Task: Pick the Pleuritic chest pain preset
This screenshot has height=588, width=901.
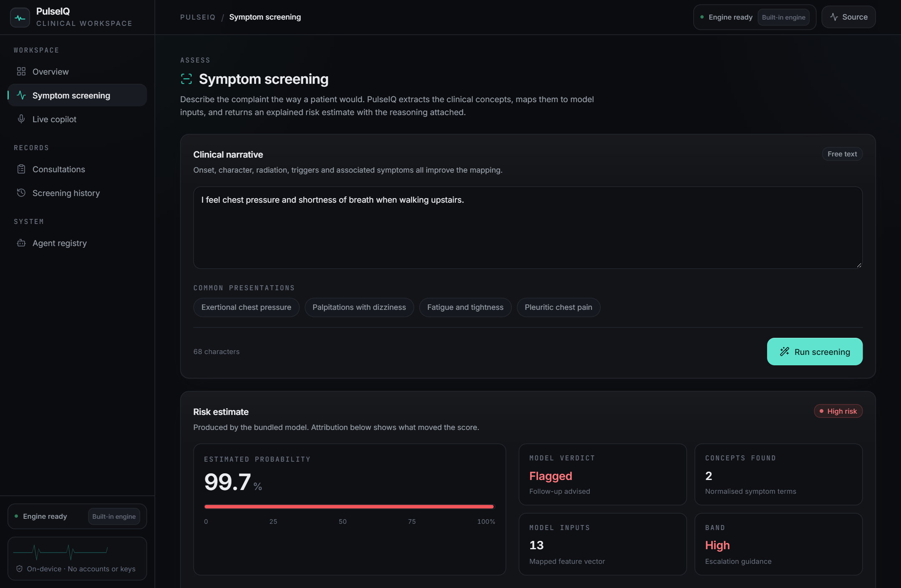Action: tap(559, 307)
